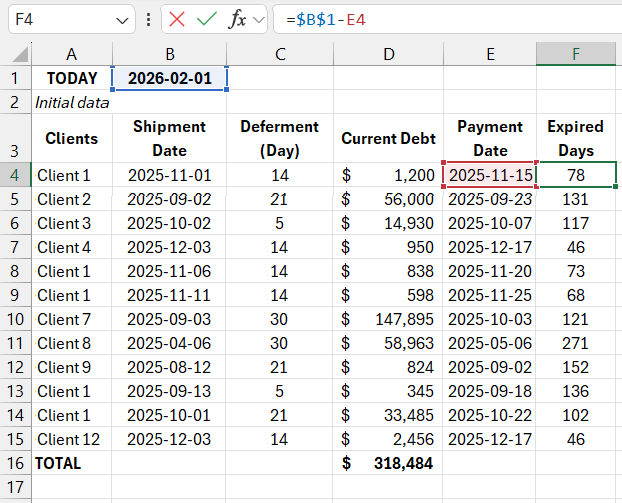Click payment date 2025-11-25
The height and width of the screenshot is (503, 622).
pos(490,295)
